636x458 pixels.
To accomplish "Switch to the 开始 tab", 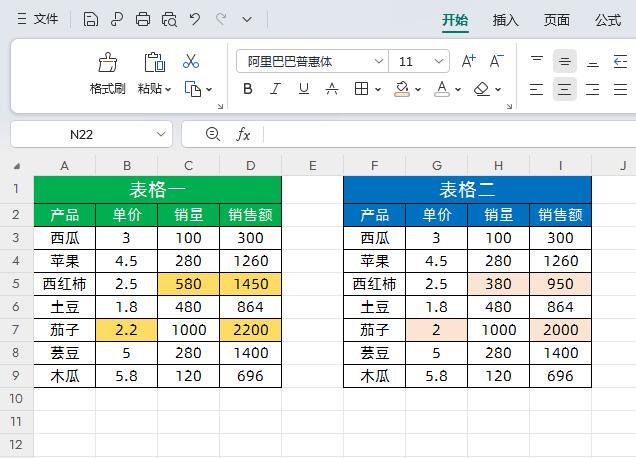I will click(x=455, y=20).
